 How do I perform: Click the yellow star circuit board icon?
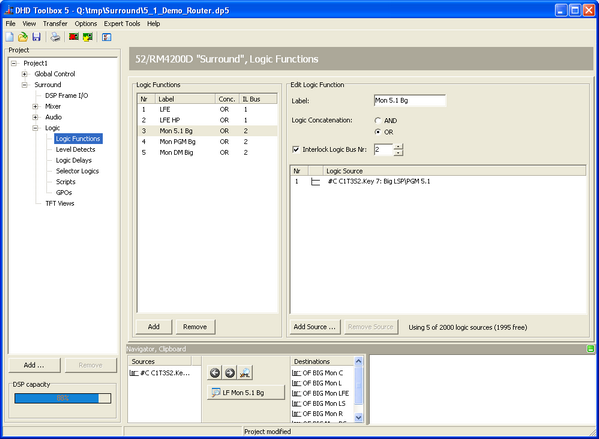(x=88, y=37)
